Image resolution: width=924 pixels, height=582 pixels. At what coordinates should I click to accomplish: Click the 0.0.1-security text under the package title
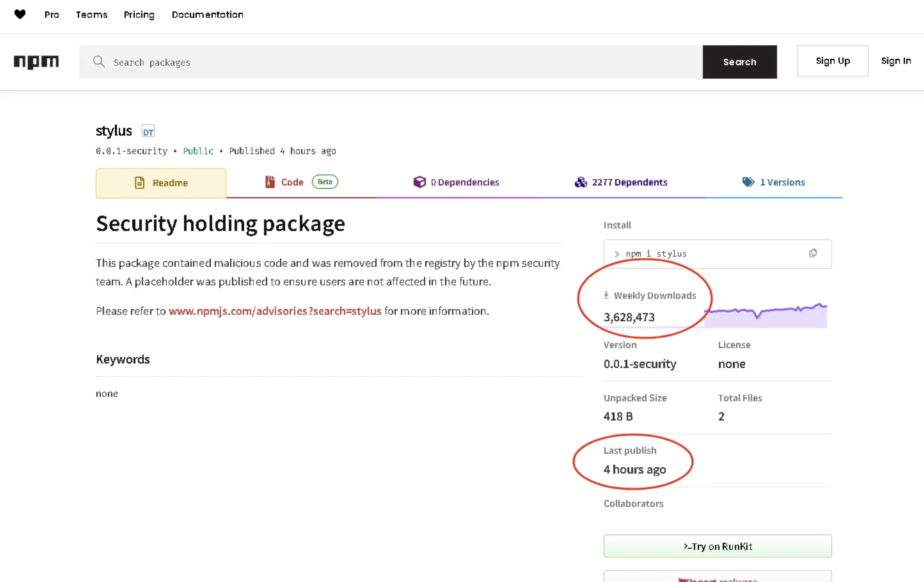[x=131, y=151]
